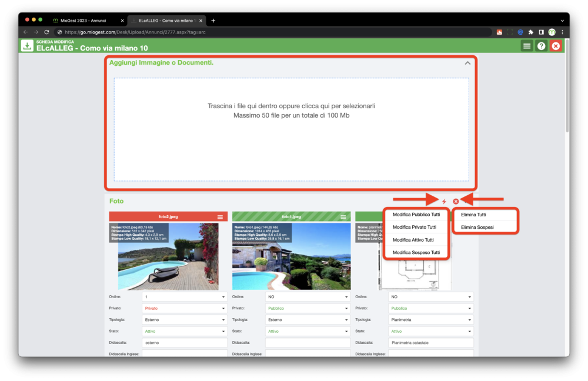Select Modifica Attivo Tutti
588x381 pixels.
point(416,240)
